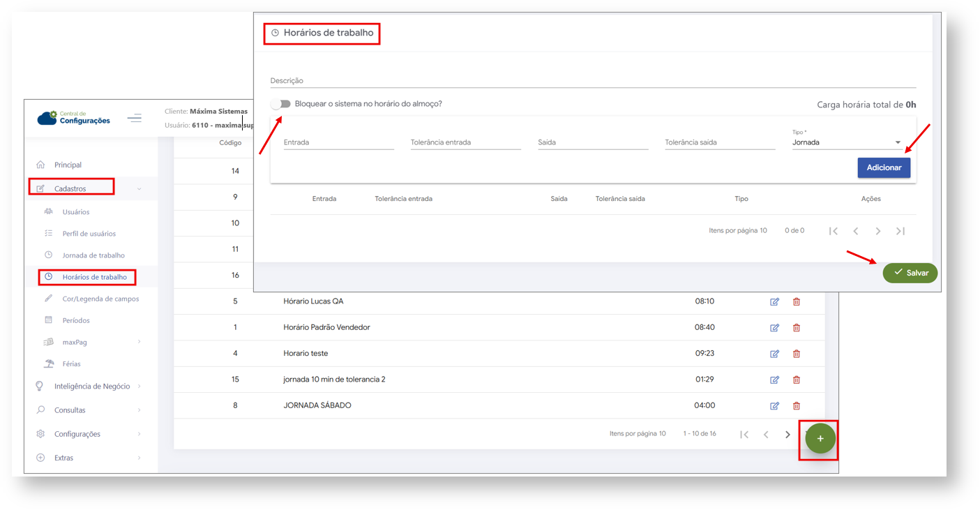980x510 pixels.
Task: Expand the Inteligência de Negócio menu
Action: tap(91, 387)
